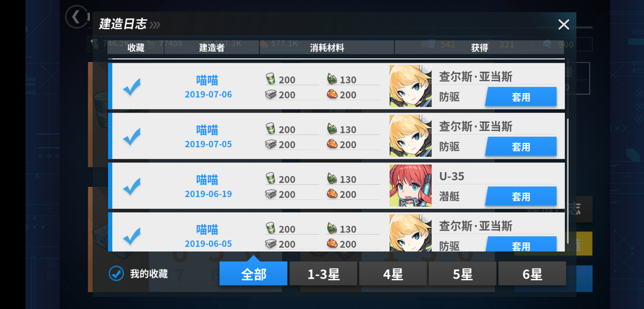The width and height of the screenshot is (644, 309).
Task: Apply recipe with 套用 for 2019-07-06 entry
Action: [x=521, y=97]
